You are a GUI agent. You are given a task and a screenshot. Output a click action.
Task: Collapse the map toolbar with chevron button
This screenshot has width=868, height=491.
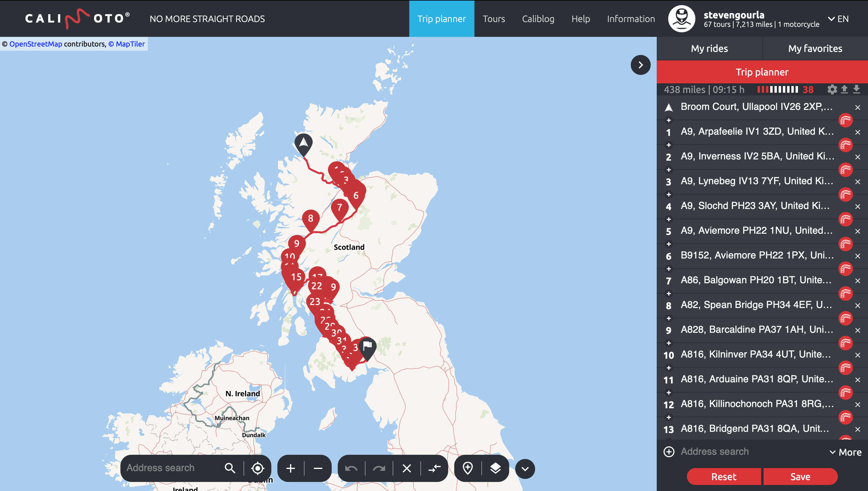click(x=525, y=469)
